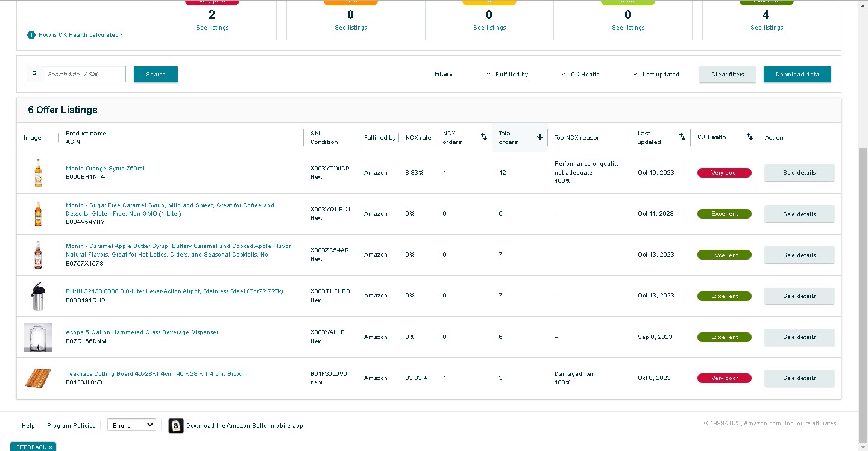Click the Excellent badge for the BUNN Airpot
This screenshot has width=868, height=451.
click(725, 296)
